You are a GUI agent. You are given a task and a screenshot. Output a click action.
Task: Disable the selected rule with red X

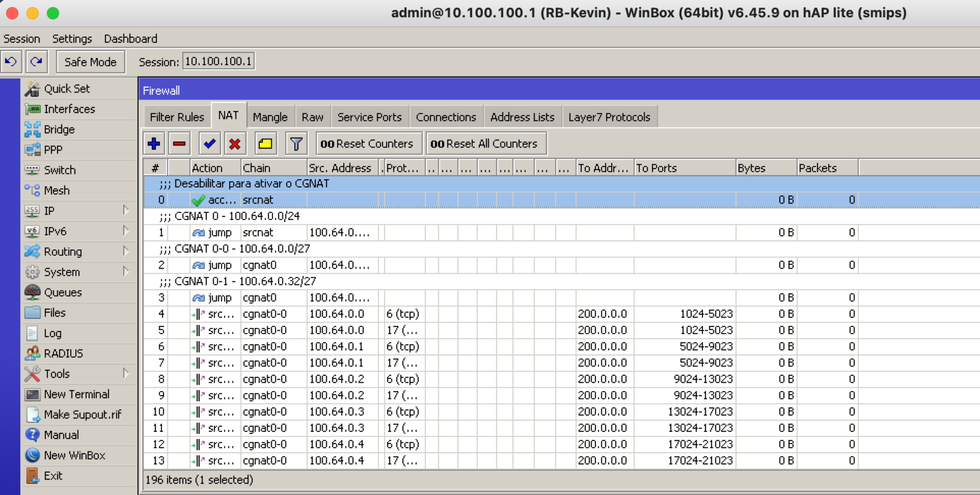(x=234, y=143)
